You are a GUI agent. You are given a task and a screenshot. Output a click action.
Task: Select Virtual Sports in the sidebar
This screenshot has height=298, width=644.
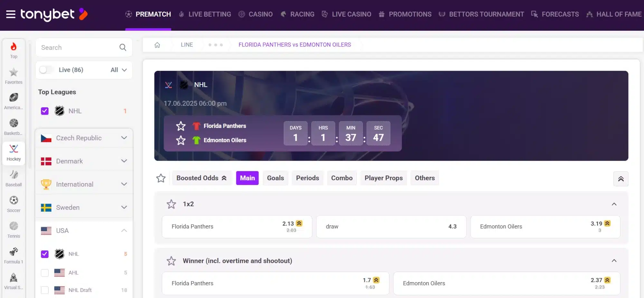[14, 282]
